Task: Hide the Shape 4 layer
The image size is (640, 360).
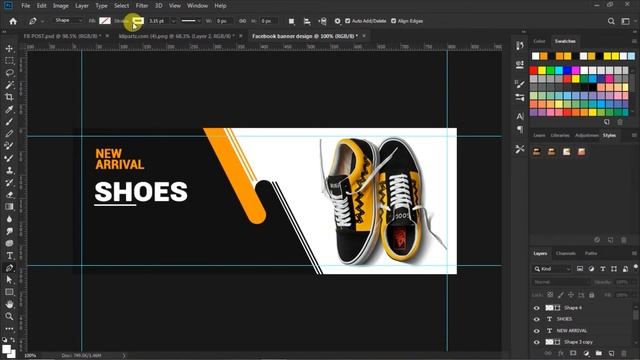Action: pos(536,308)
